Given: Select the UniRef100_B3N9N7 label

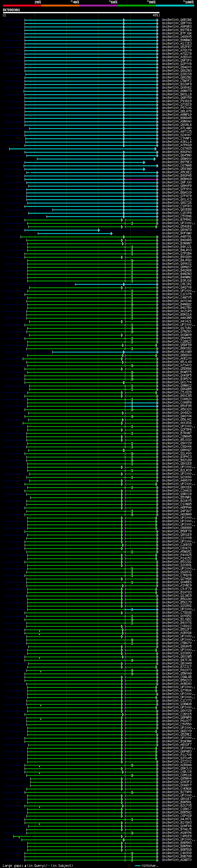Looking at the screenshot, I should (x=177, y=243).
